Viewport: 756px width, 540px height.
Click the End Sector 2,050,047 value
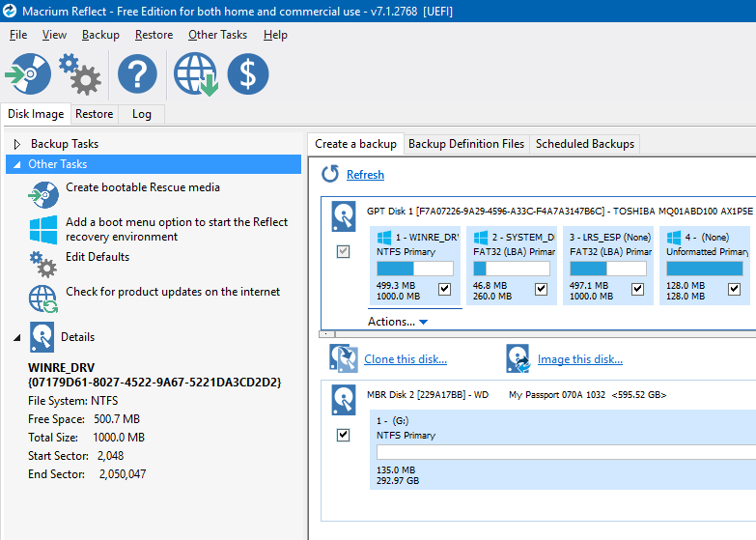[123, 474]
